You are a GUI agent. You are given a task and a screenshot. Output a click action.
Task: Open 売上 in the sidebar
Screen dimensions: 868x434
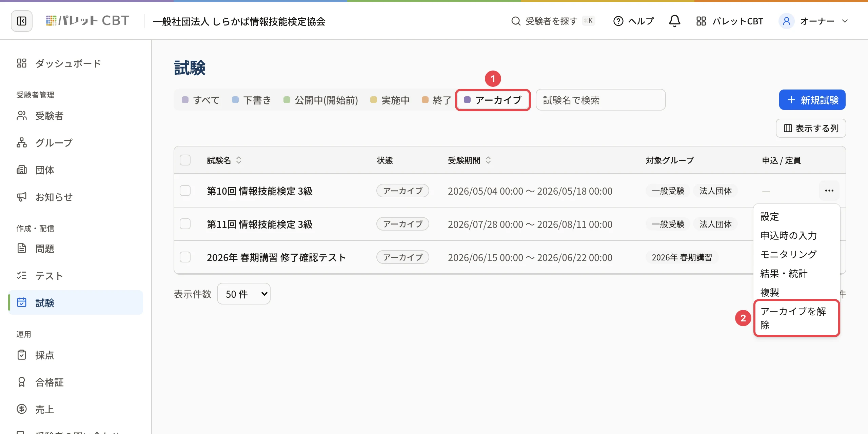click(x=75, y=409)
